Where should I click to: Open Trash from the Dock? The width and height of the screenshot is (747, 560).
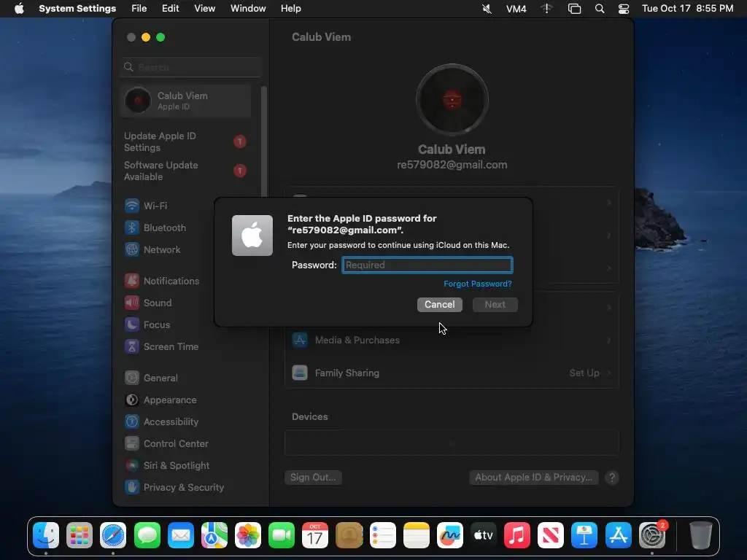[x=701, y=535]
